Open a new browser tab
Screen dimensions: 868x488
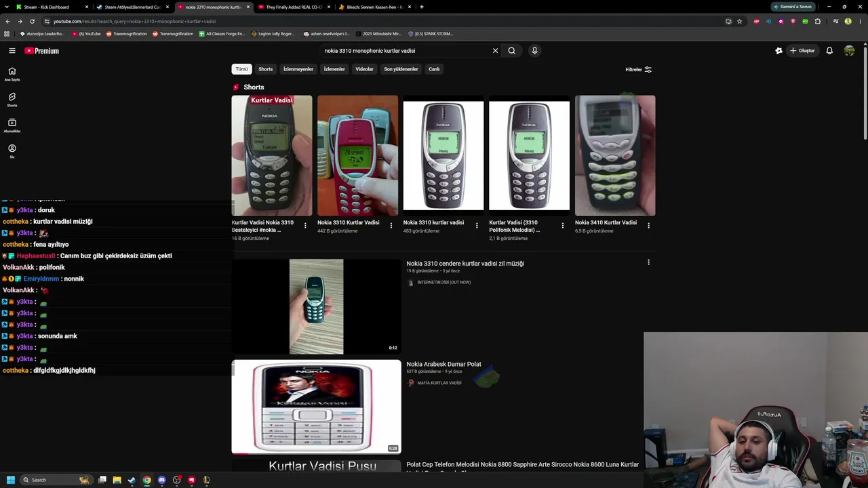click(x=422, y=7)
